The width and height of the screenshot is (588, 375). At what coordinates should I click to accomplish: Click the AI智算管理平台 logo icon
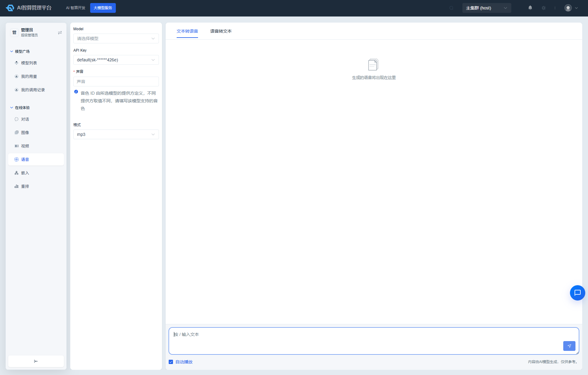tap(10, 8)
